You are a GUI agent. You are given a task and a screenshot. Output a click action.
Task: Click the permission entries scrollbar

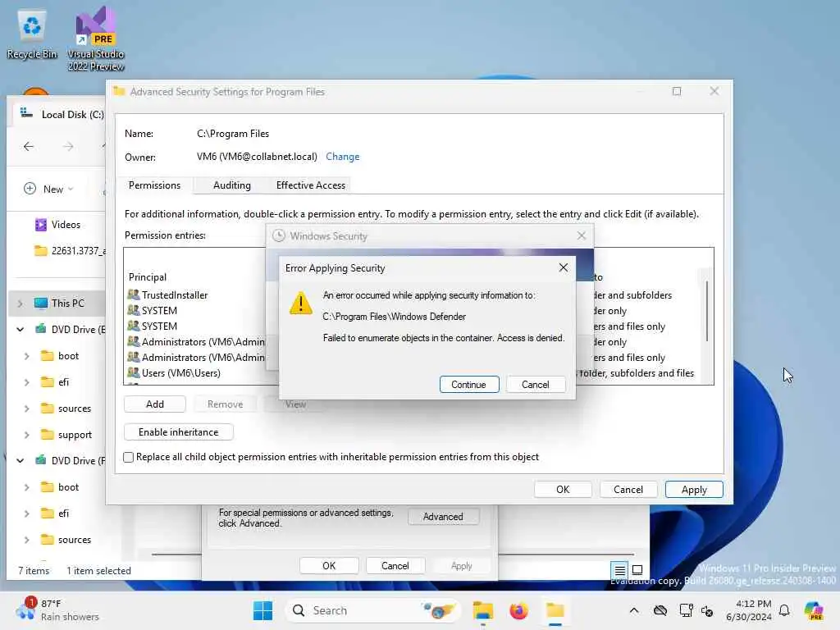tap(707, 311)
